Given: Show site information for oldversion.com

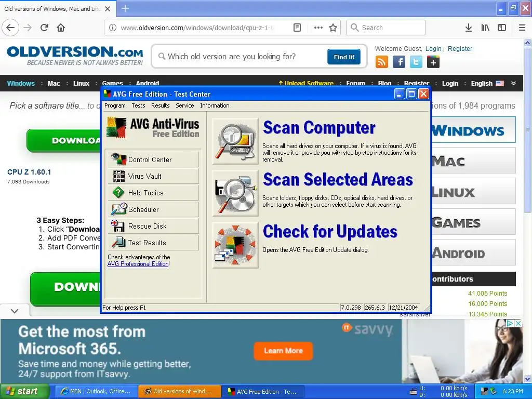Looking at the screenshot, I should [x=113, y=28].
